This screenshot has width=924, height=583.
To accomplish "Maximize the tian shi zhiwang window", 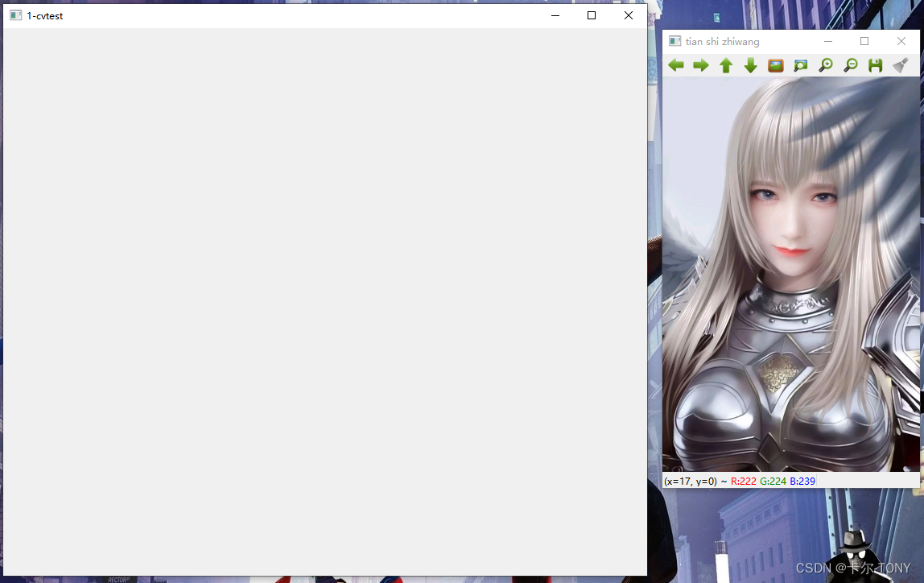I will 864,41.
